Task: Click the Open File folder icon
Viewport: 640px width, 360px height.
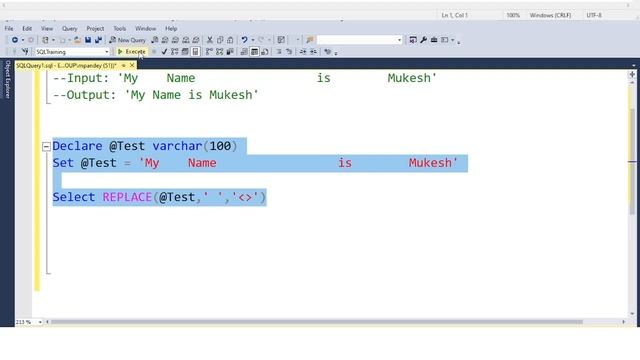Action: coord(77,40)
